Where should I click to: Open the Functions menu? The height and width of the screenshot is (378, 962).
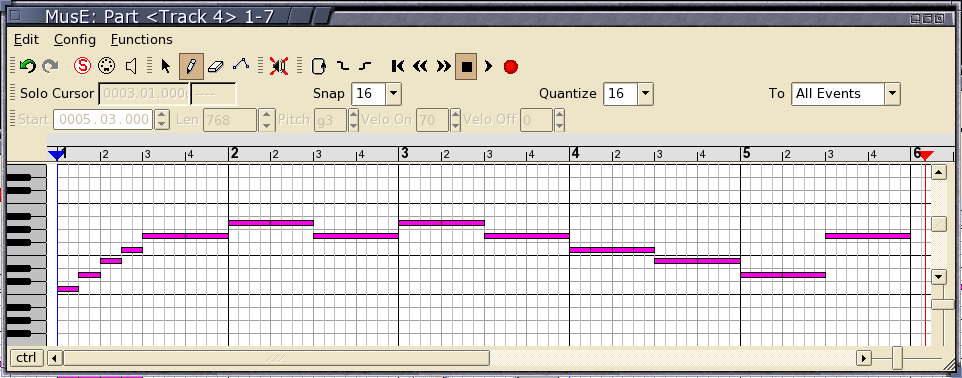tap(142, 39)
